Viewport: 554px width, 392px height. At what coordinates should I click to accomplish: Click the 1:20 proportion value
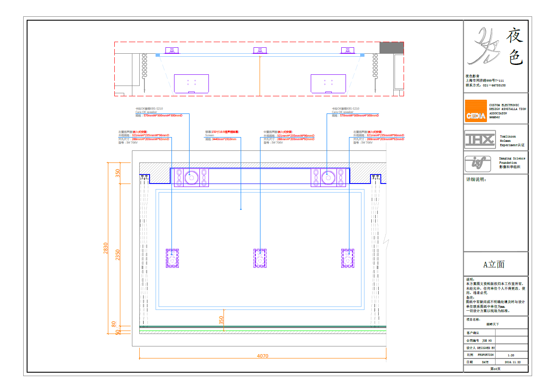pos(511,355)
